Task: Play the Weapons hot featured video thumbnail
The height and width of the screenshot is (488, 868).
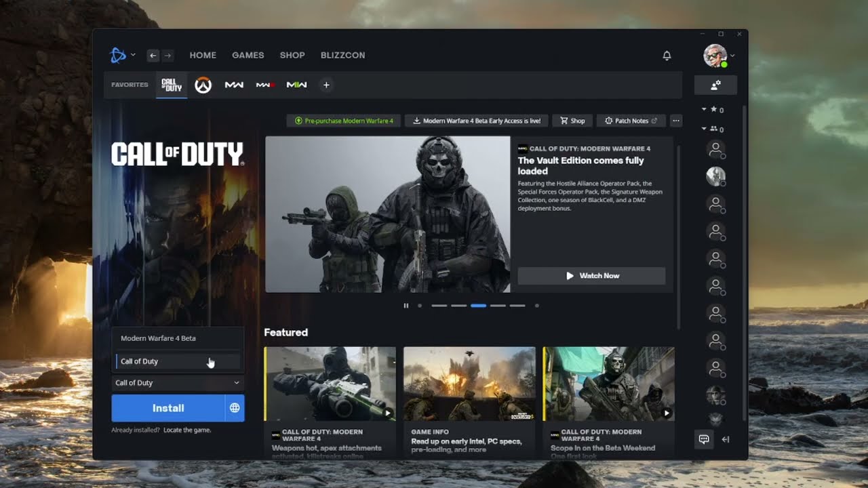Action: [330, 384]
